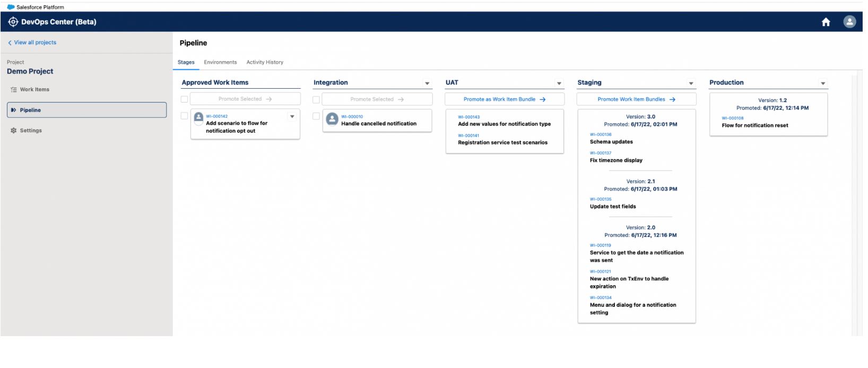Image resolution: width=868 pixels, height=368 pixels.
Task: Click 'Version: 1.2' in Production
Action: click(772, 100)
